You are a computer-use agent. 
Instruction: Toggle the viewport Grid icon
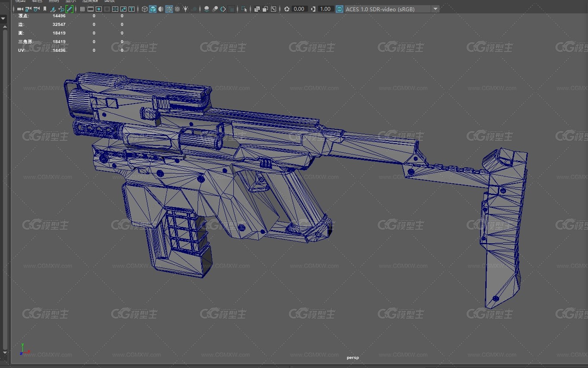pos(82,9)
